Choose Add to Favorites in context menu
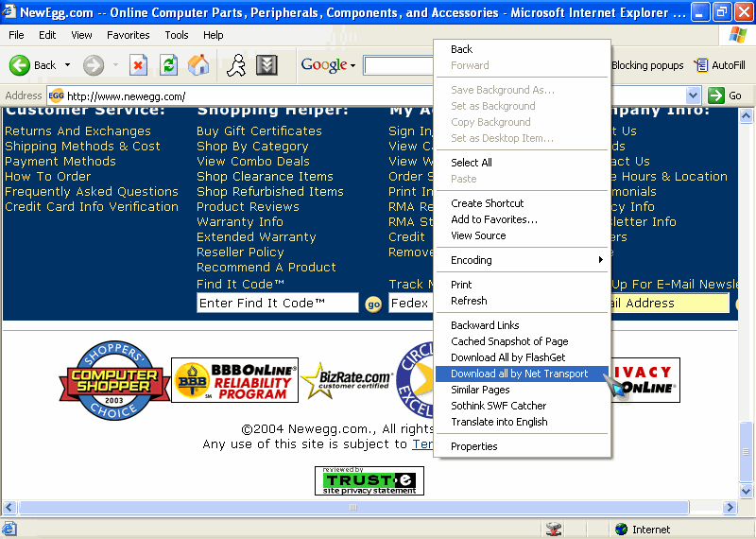Screen dimensions: 756x539 [x=524, y=219]
